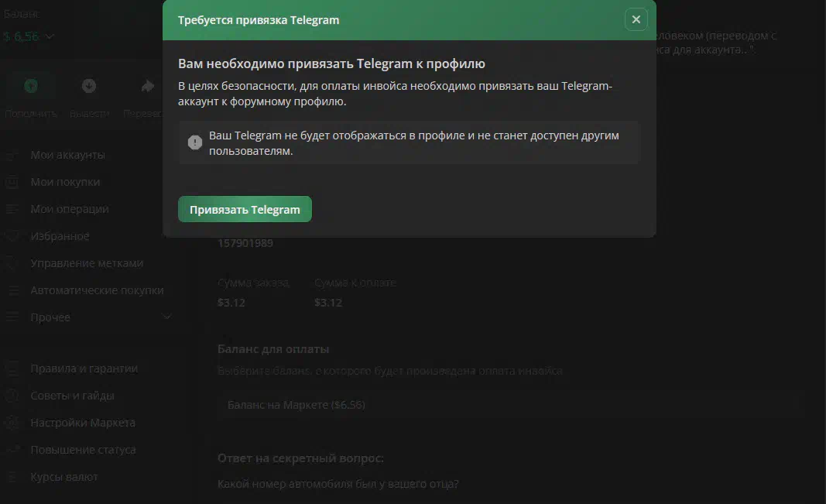Click the green 'Пополнить' deposit icon
826x504 pixels.
[31, 86]
